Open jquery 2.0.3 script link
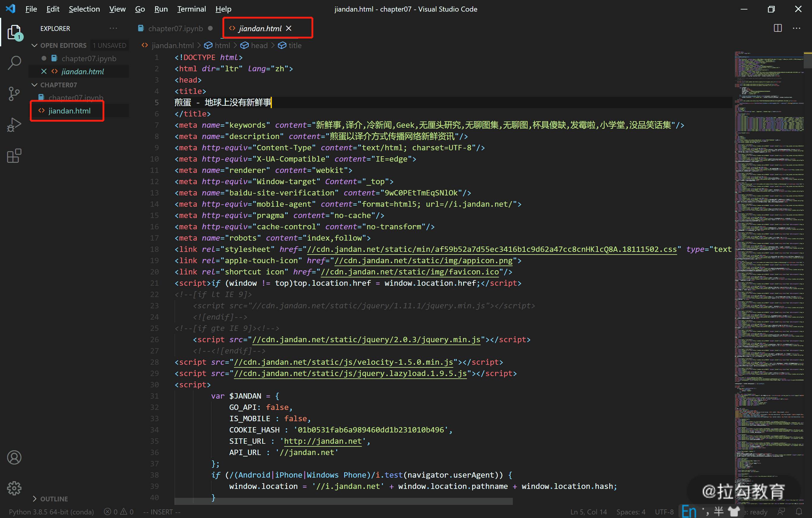Screen dimensions: 812x518 point(366,339)
